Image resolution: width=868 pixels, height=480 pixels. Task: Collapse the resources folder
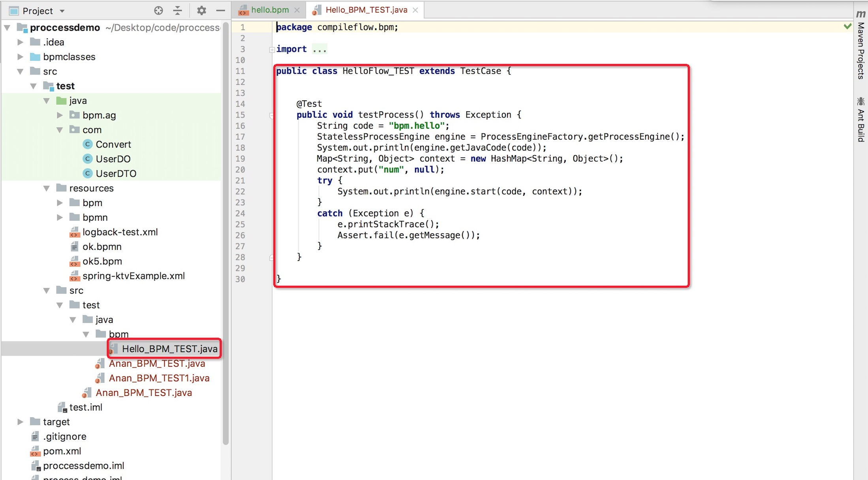(47, 188)
